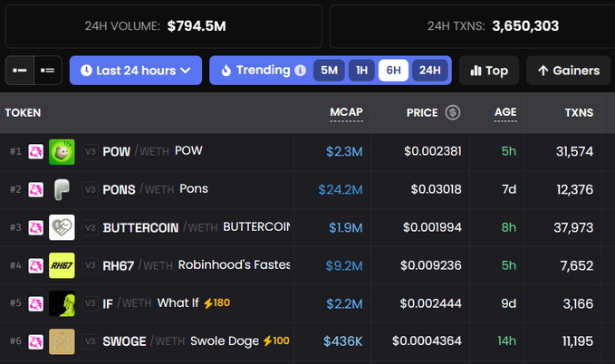615x364 pixels.
Task: Click the 100 boost lightning badge
Action: coord(276,340)
